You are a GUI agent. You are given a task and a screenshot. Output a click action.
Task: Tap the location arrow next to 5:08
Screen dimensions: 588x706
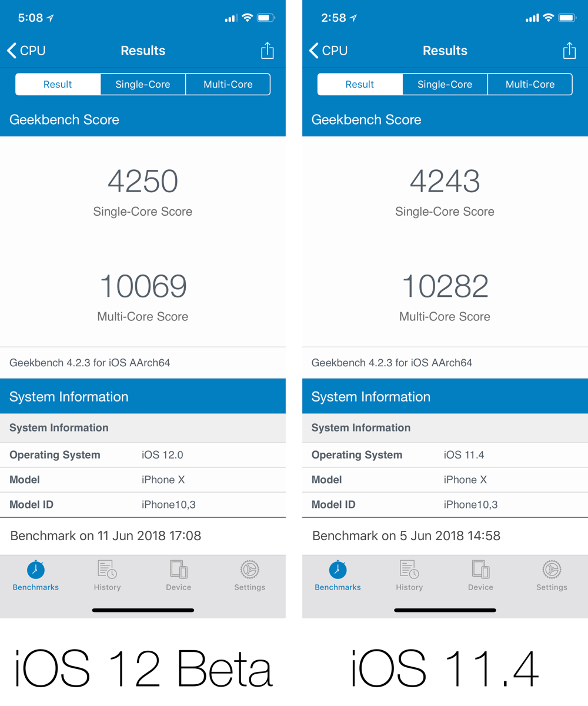51,18
